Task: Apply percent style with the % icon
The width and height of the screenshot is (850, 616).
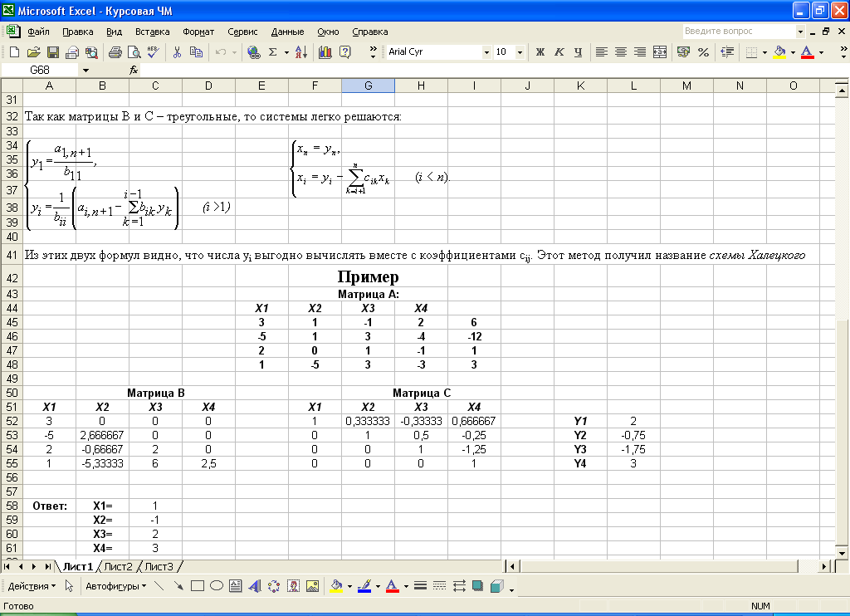Action: coord(703,52)
